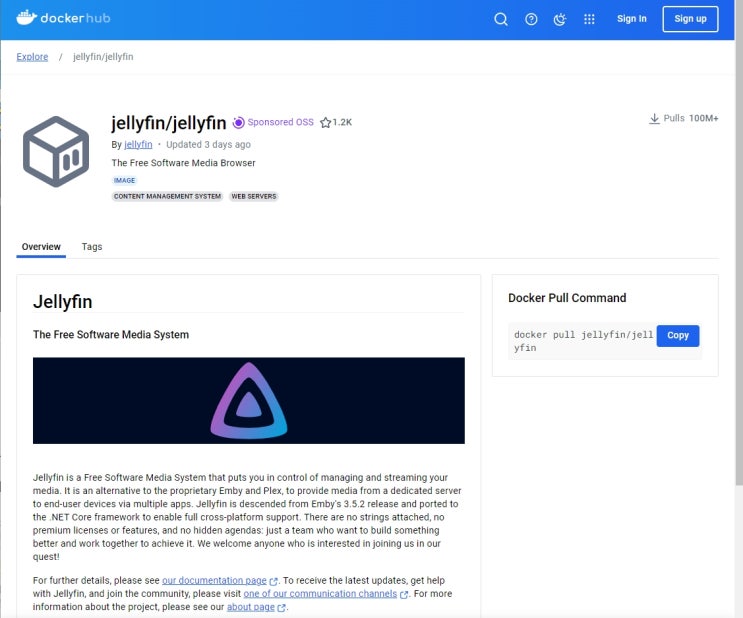743x618 pixels.
Task: Open the Docker Hub logo home link
Action: [x=63, y=18]
